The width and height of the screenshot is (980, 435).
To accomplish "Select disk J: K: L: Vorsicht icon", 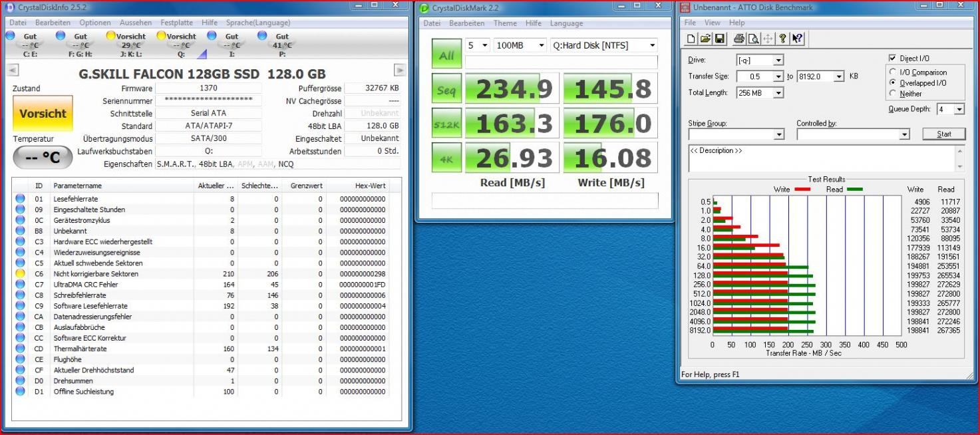I will pyautogui.click(x=111, y=36).
